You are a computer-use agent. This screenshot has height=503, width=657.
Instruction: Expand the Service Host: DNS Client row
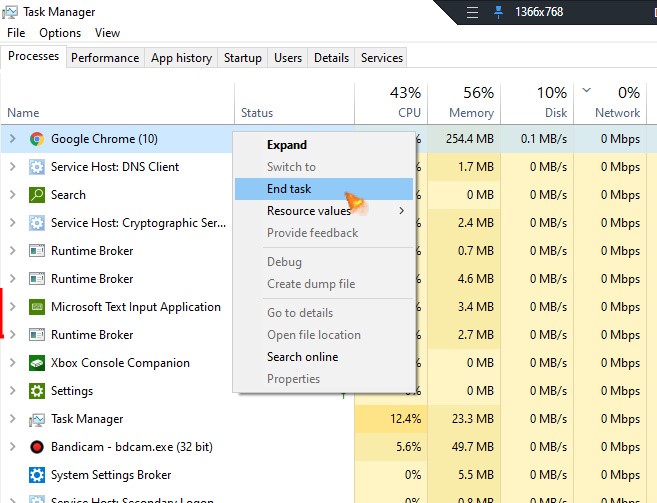tap(12, 167)
